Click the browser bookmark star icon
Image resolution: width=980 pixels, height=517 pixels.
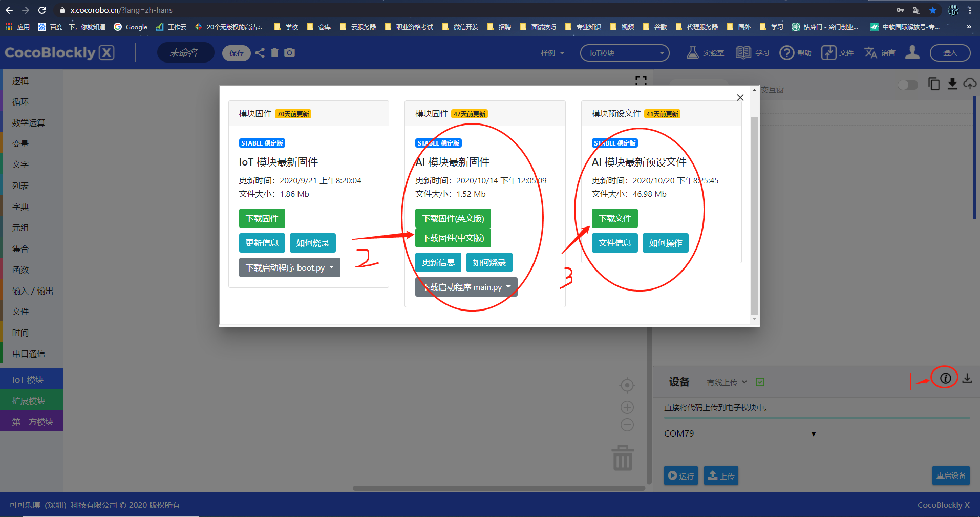click(933, 10)
